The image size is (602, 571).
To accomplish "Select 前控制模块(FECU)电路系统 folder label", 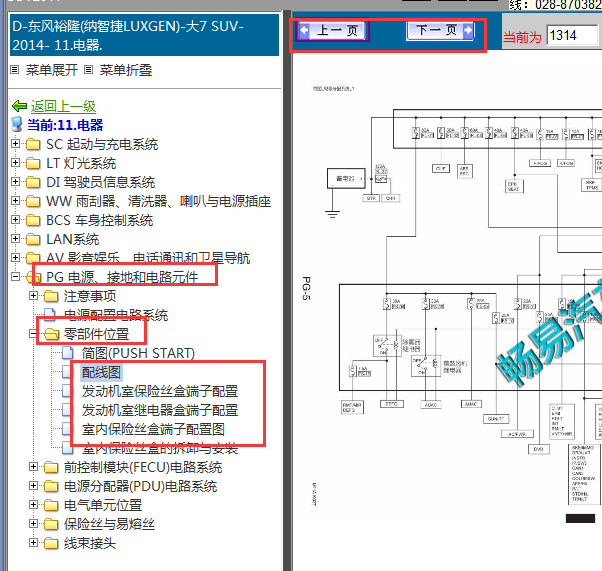I will [143, 467].
